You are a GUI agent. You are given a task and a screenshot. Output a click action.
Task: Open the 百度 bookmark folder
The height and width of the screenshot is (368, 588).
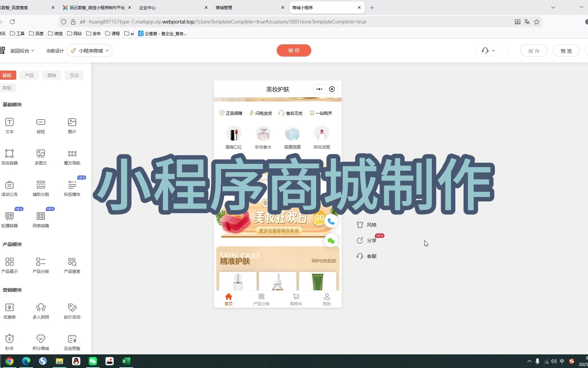[36, 33]
